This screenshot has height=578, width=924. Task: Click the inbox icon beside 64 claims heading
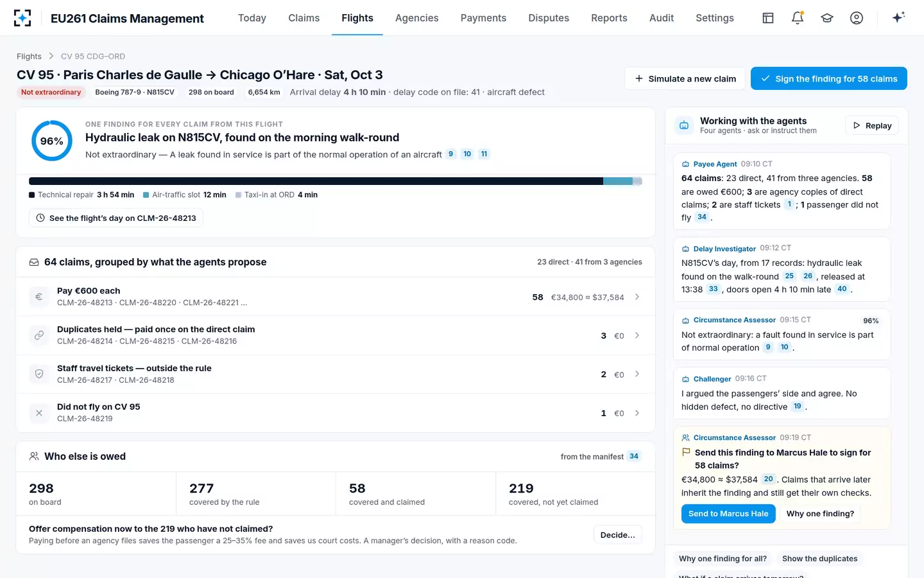pyautogui.click(x=34, y=262)
